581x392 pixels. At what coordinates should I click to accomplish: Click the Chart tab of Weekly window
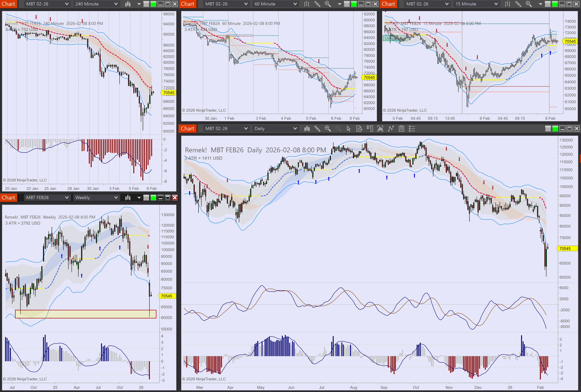9,198
